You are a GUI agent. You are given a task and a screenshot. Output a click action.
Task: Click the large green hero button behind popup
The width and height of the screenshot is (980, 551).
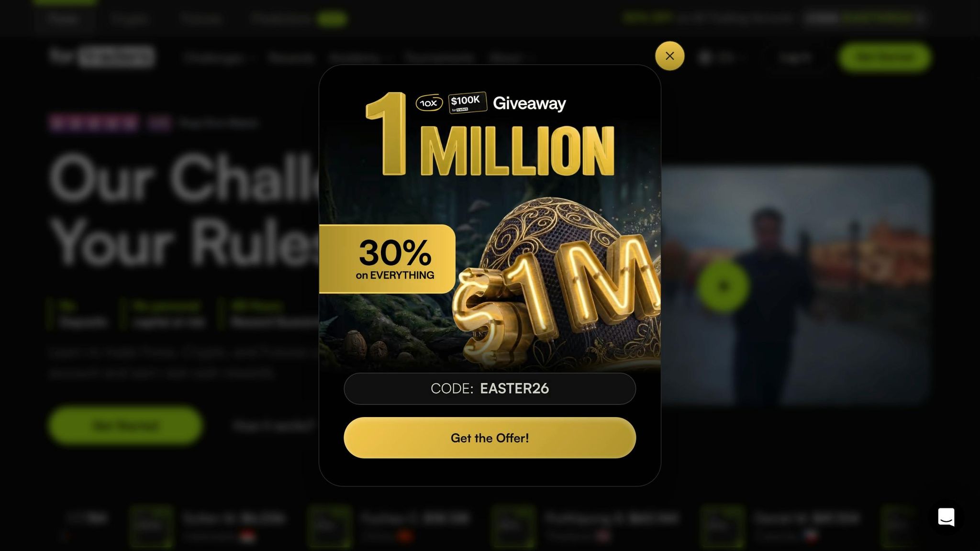[125, 425]
